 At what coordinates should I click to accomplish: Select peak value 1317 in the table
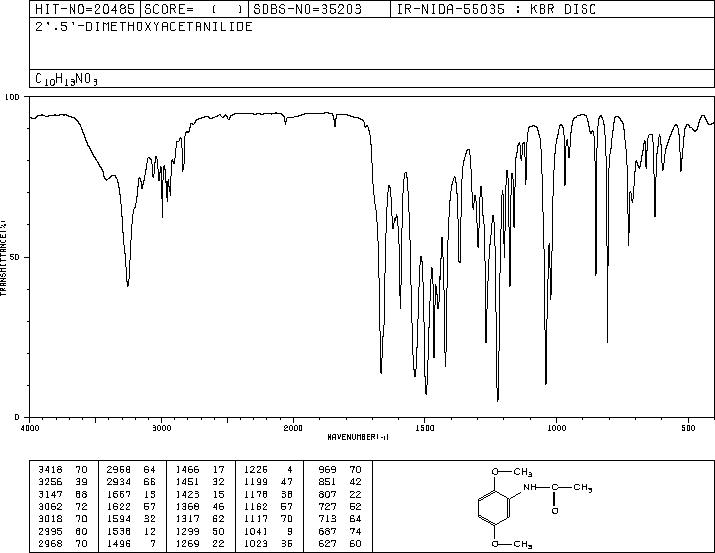187,519
